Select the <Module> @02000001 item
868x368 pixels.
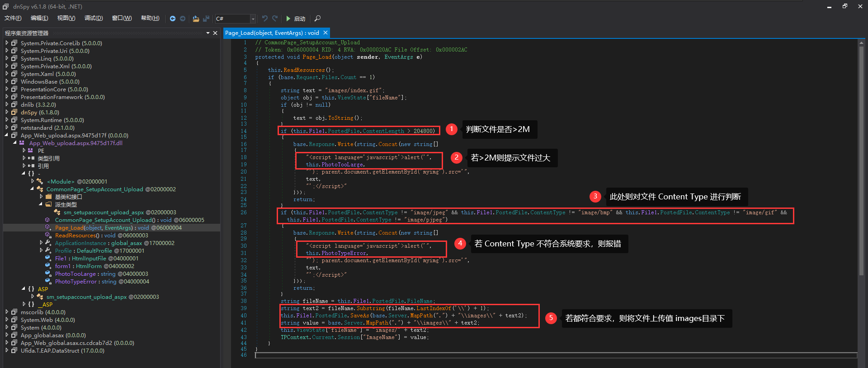coord(77,181)
